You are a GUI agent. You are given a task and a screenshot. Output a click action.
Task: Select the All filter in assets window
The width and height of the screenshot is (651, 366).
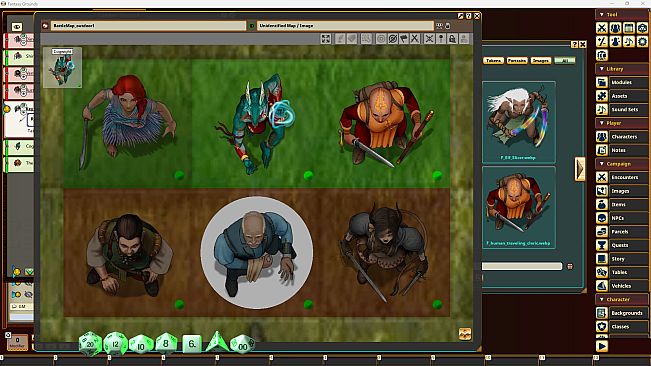click(565, 61)
